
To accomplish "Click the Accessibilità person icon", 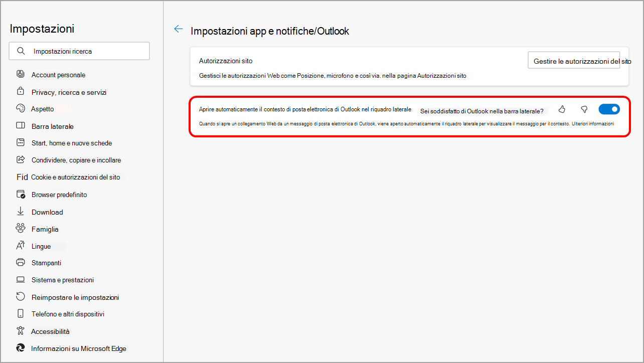I will (21, 330).
